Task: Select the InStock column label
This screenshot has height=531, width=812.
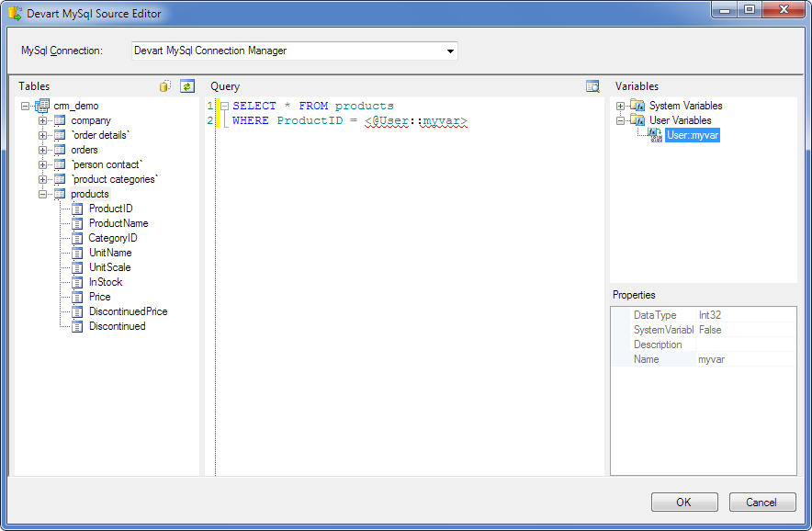Action: pyautogui.click(x=106, y=282)
